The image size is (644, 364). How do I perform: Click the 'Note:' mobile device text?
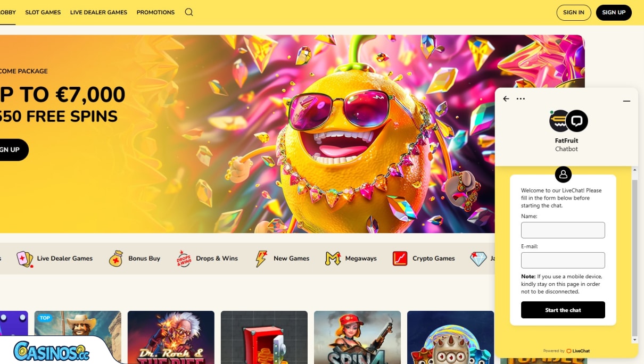562,284
